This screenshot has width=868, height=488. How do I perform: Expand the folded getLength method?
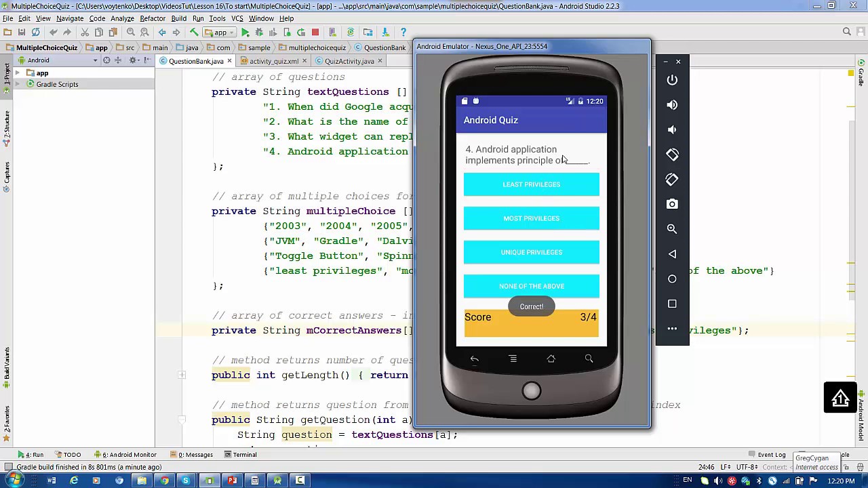(182, 375)
